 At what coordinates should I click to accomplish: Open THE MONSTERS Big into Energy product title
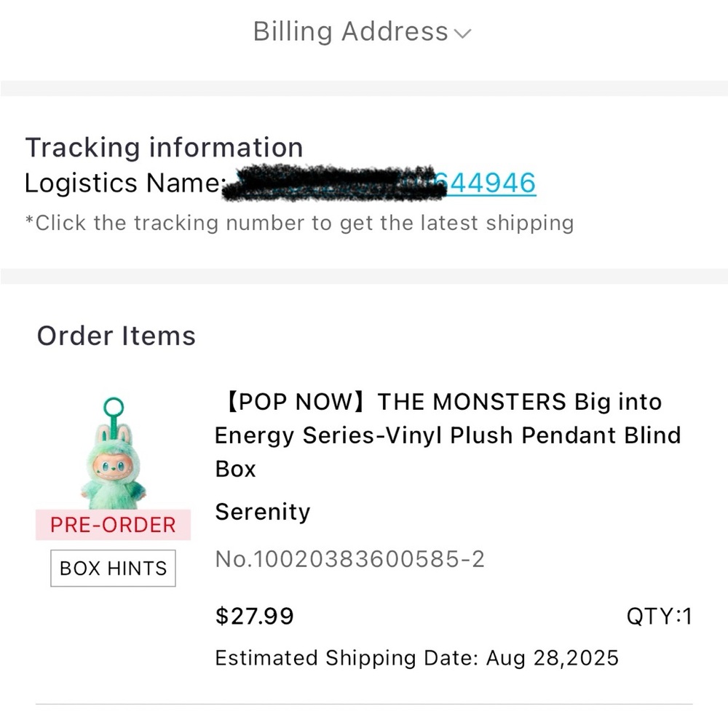[x=448, y=435]
